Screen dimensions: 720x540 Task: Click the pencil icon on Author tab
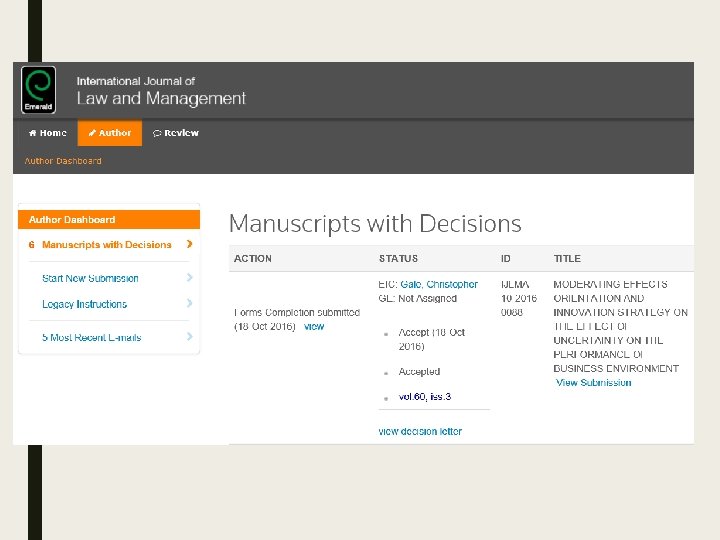92,133
